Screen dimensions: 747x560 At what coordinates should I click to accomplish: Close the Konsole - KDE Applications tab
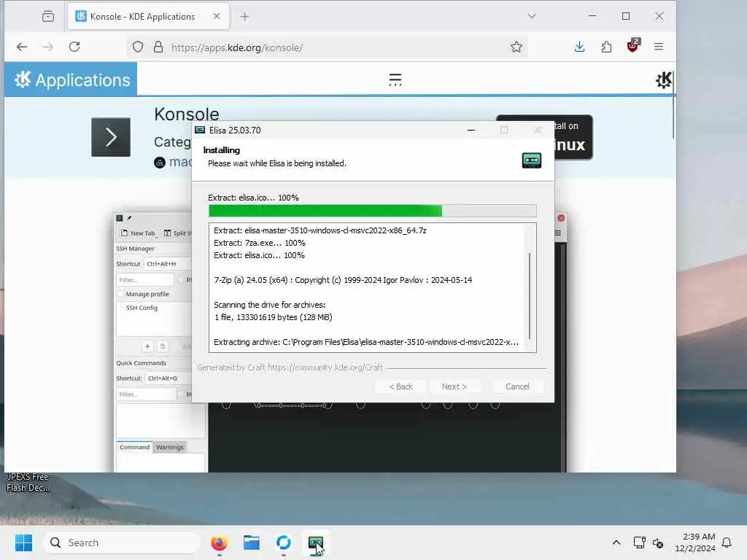(216, 16)
